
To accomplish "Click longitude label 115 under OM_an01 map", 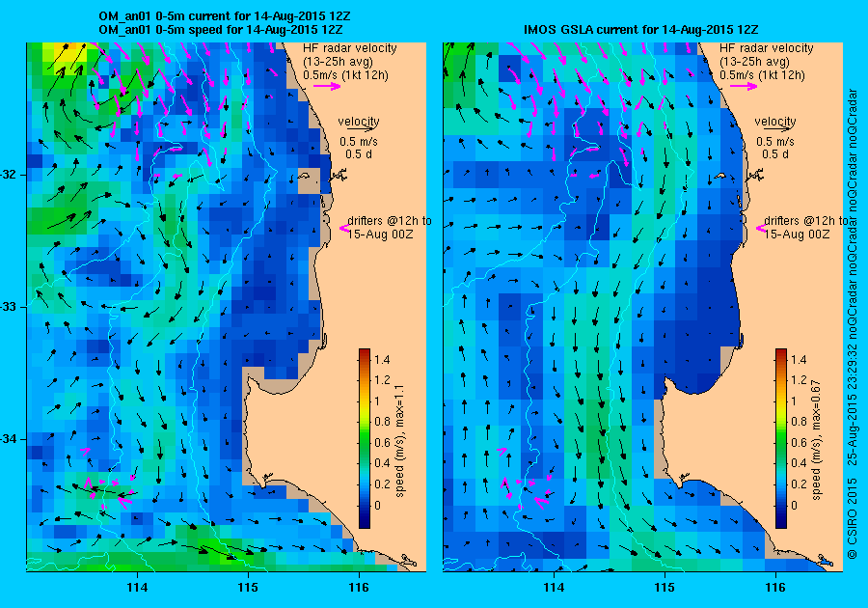I will 248,588.
